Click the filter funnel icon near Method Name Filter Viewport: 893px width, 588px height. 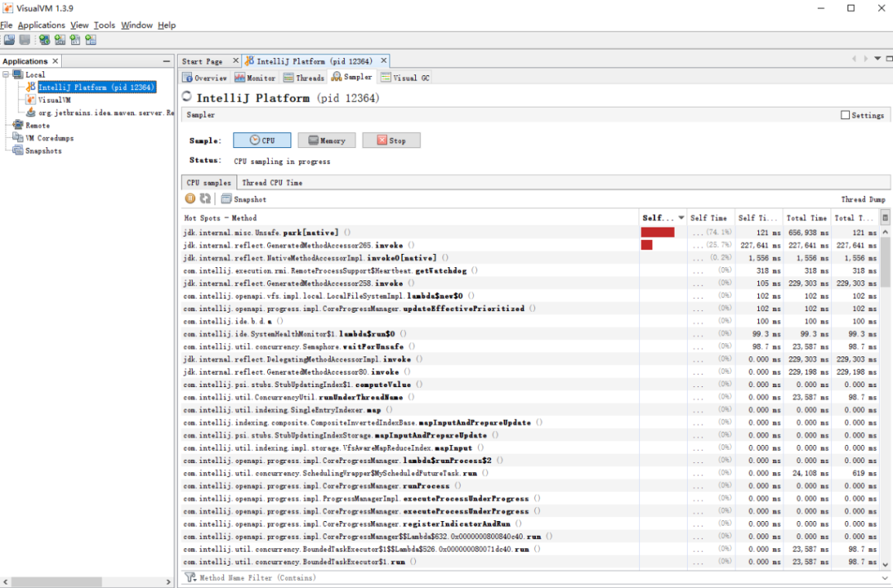191,577
